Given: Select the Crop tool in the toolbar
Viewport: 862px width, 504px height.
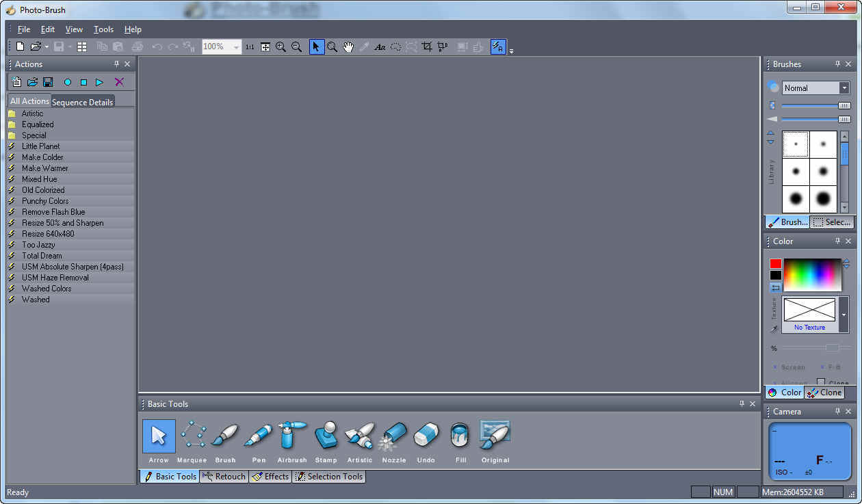Looking at the screenshot, I should click(x=426, y=47).
